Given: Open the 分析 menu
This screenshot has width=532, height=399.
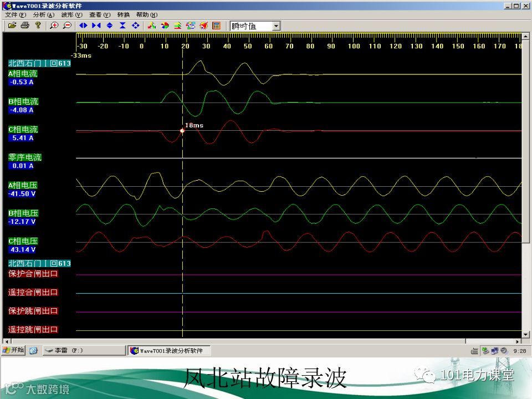Looking at the screenshot, I should coord(43,15).
